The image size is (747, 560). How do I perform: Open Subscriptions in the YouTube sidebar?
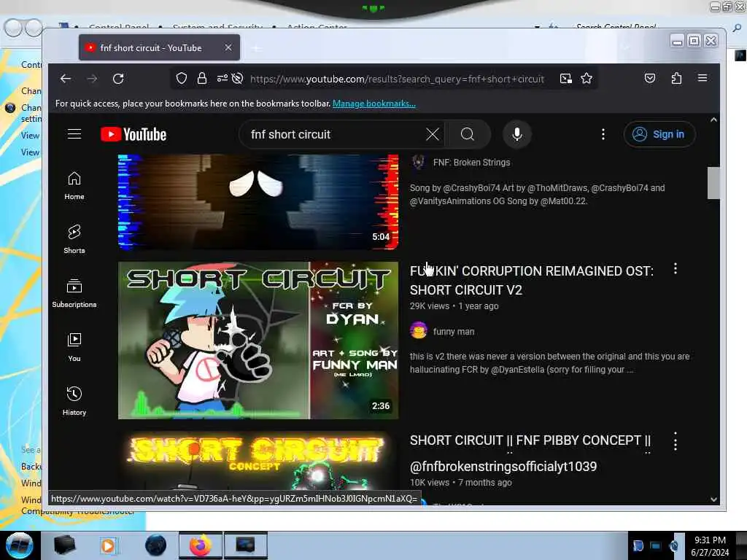point(74,293)
